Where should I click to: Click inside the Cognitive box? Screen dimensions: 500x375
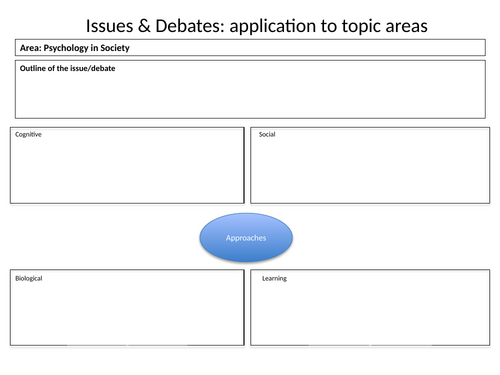(127, 165)
